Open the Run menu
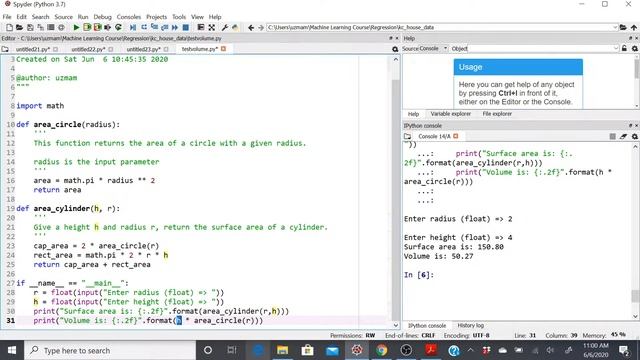 (x=83, y=17)
